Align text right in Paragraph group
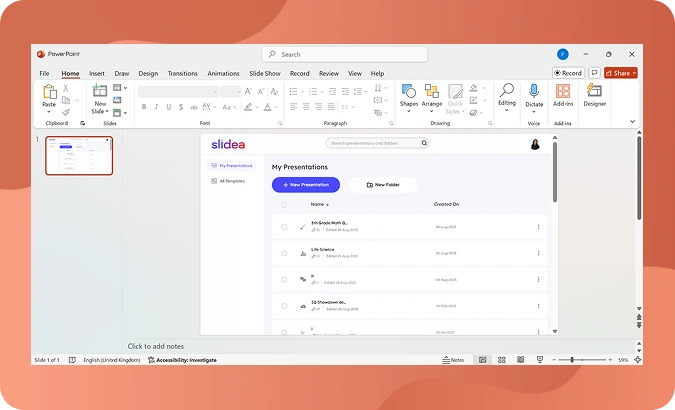675x410 pixels. 319,106
